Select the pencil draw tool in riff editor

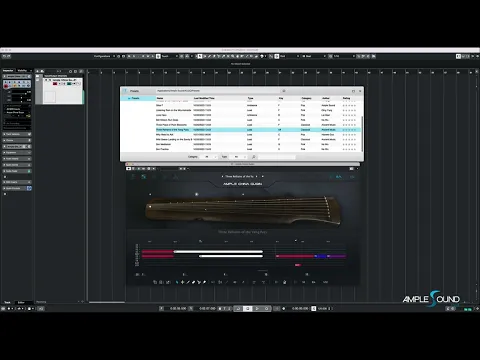[x=188, y=282]
